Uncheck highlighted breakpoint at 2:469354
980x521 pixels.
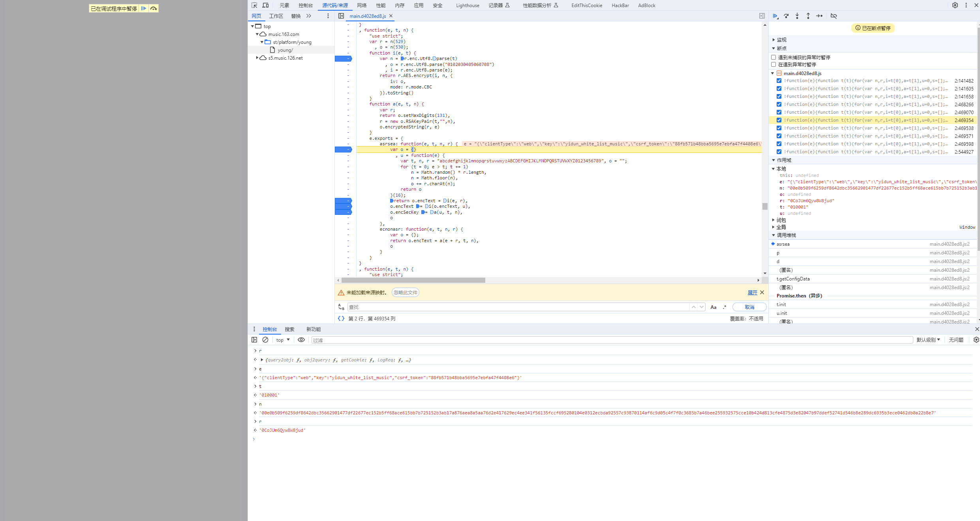click(x=779, y=120)
